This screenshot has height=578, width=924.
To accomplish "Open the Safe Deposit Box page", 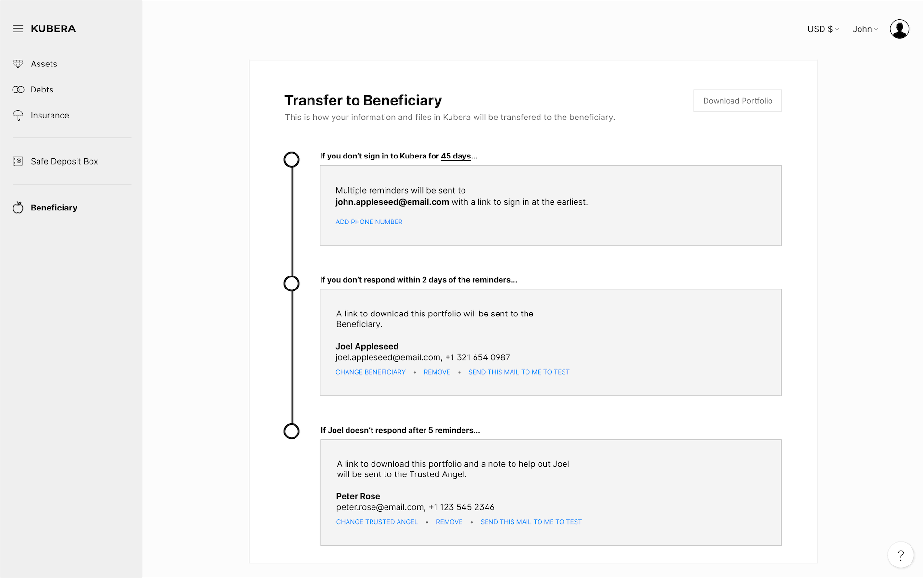I will click(x=64, y=161).
